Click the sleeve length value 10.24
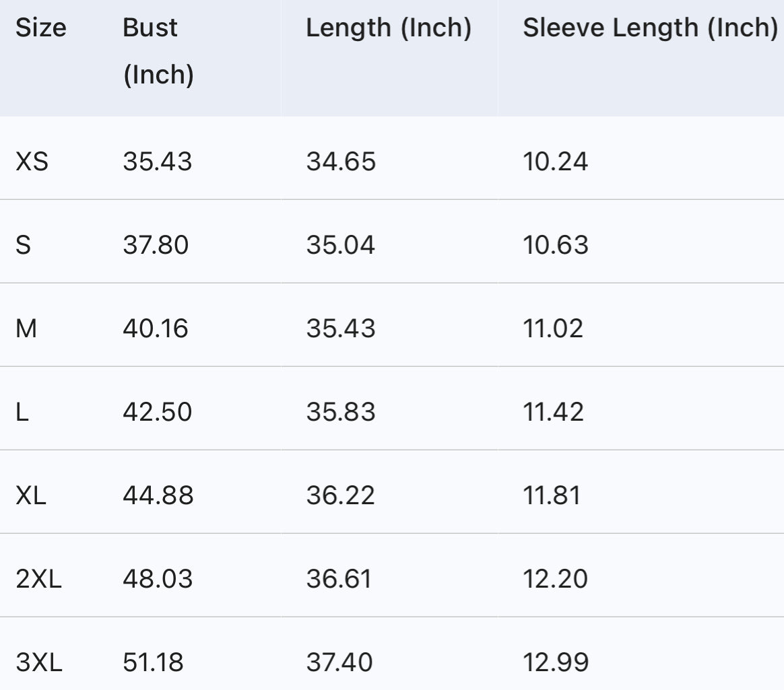The width and height of the screenshot is (784, 690). (x=555, y=162)
